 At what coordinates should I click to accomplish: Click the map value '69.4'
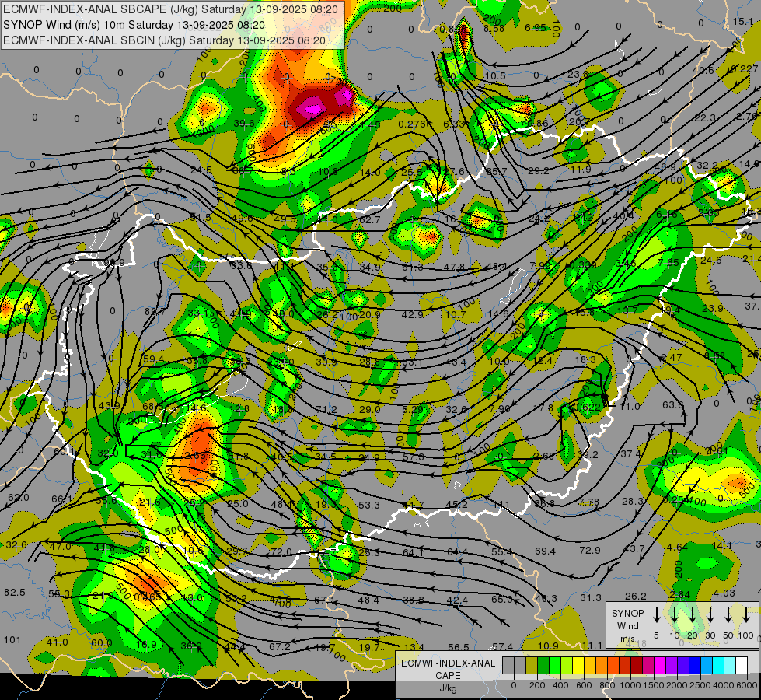545,551
